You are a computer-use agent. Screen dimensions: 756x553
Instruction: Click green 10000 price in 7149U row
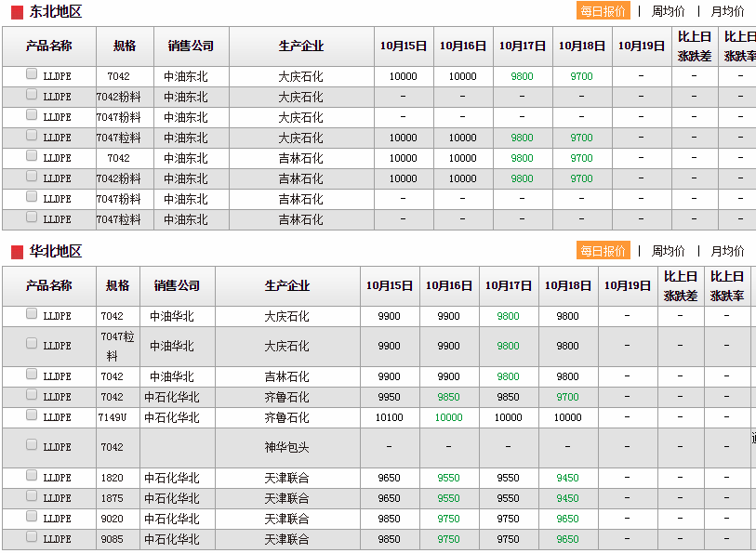(449, 417)
